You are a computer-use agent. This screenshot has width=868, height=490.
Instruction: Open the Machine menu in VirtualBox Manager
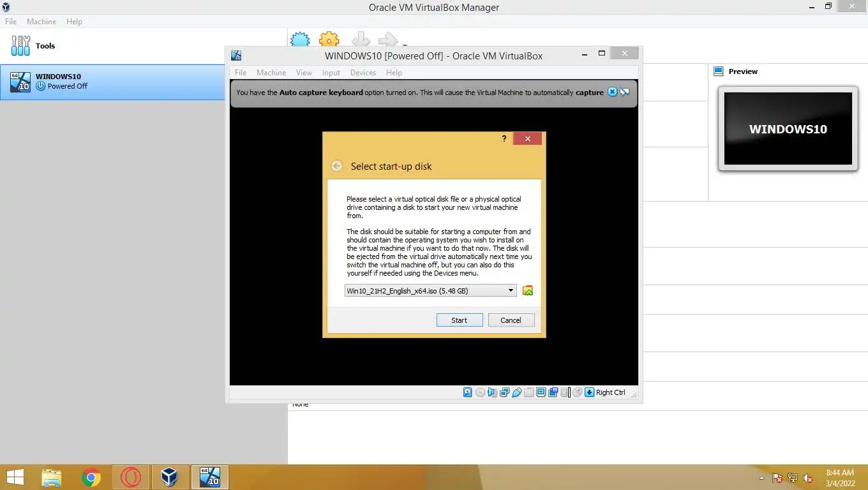tap(41, 22)
